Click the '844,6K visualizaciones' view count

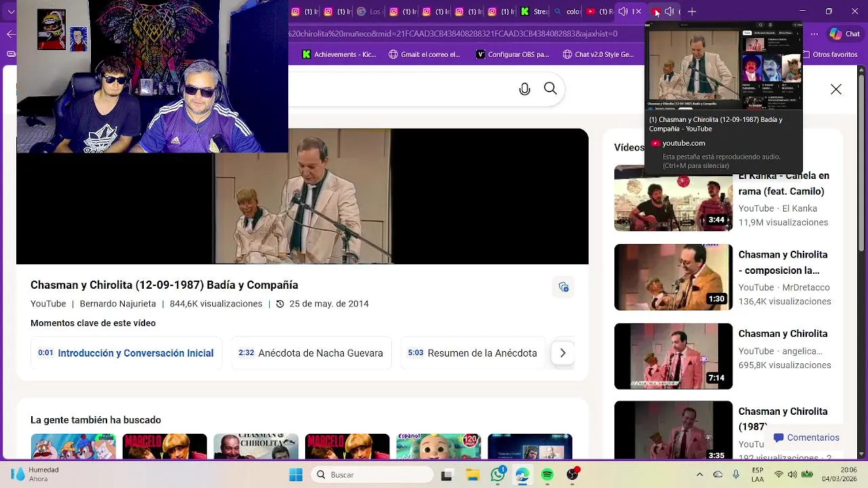[216, 304]
